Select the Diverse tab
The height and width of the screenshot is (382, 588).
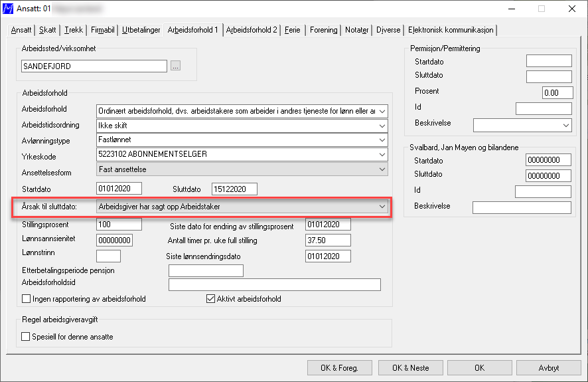[x=388, y=30]
